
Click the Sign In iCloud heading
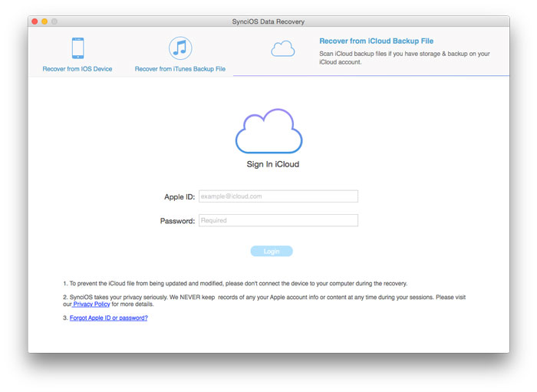tap(273, 164)
